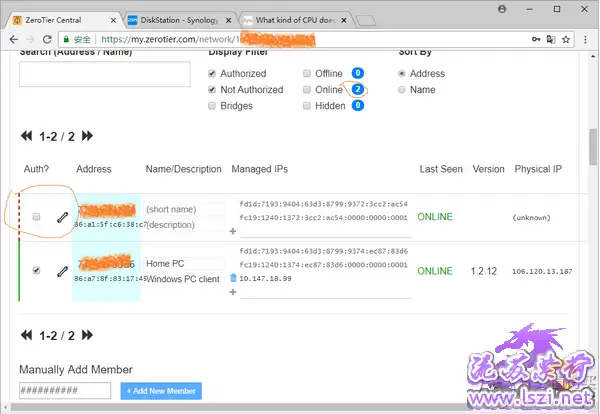Click the short name field of unauthorized member
Viewport: 600px width, 414px height.
coord(184,209)
